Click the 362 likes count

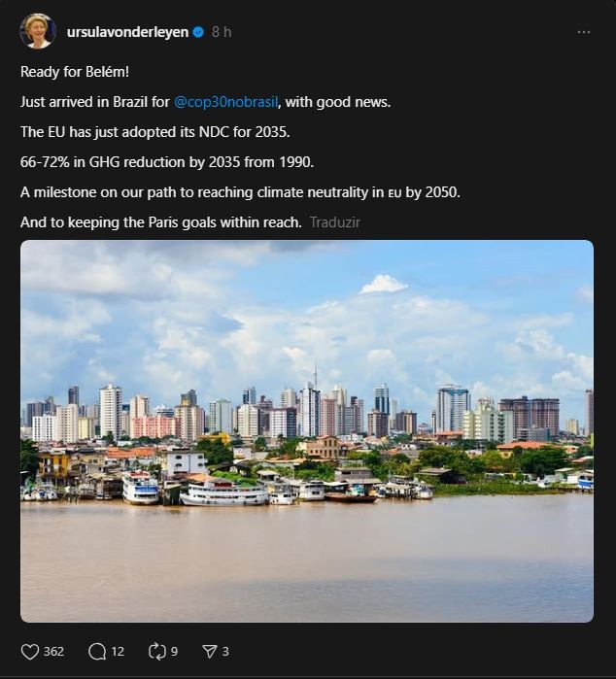tap(53, 652)
